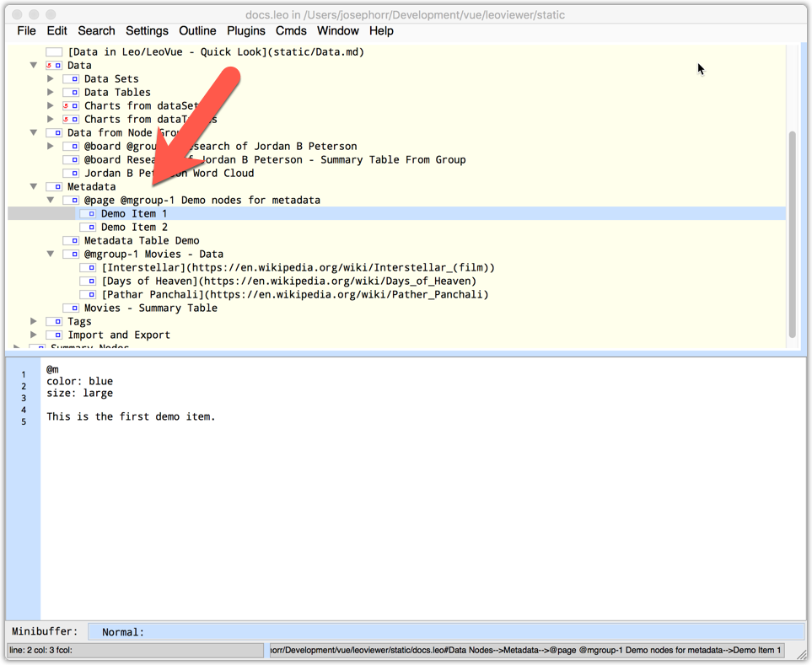Click in the Minibuffer input field
This screenshot has height=665, width=812.
pos(446,632)
